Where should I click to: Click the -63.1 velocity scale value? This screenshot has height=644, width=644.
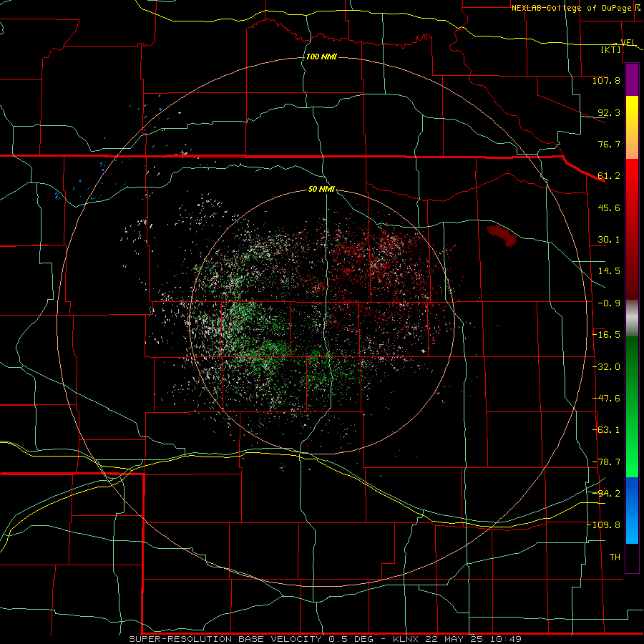tap(606, 430)
